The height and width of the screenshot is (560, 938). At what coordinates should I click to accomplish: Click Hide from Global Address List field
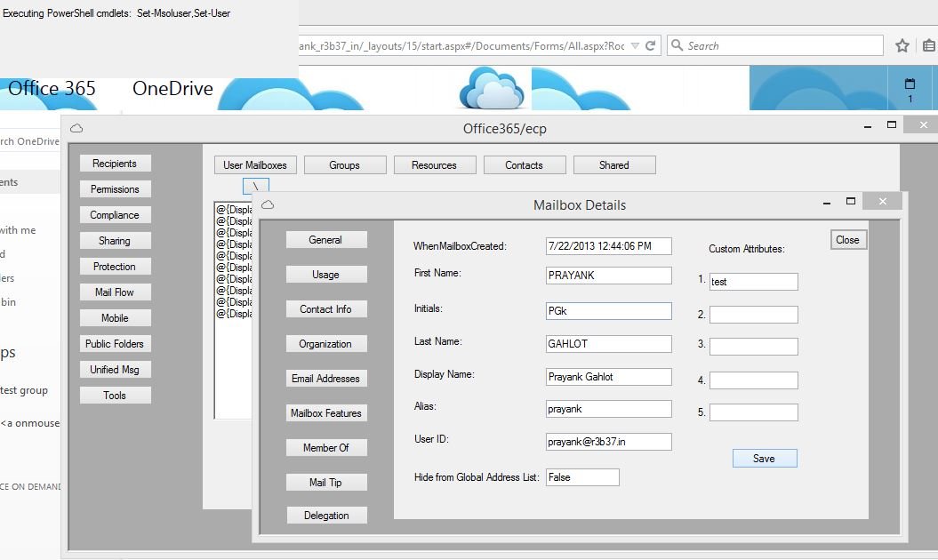click(x=582, y=477)
